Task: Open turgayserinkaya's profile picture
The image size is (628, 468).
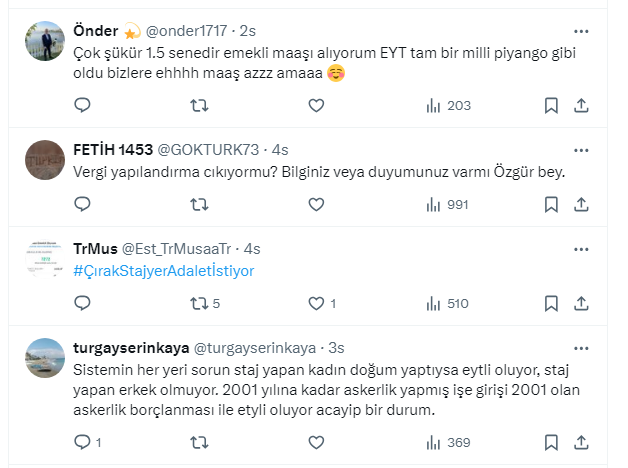Action: (46, 358)
